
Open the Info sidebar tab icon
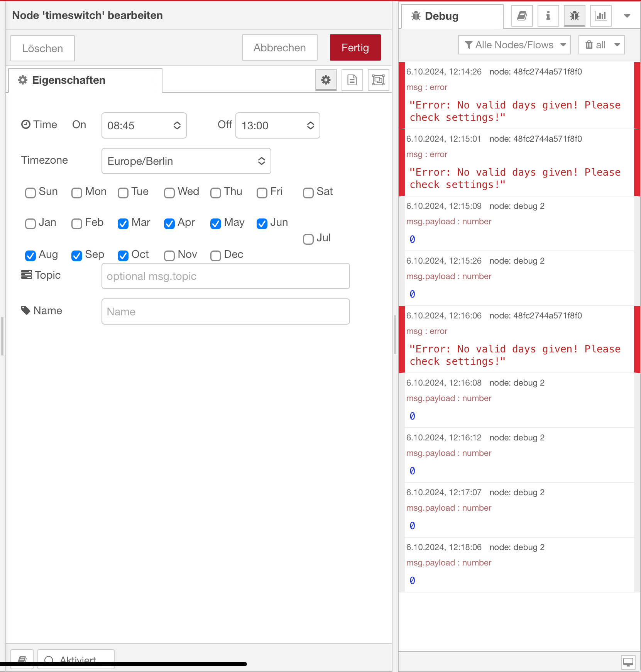(x=548, y=16)
